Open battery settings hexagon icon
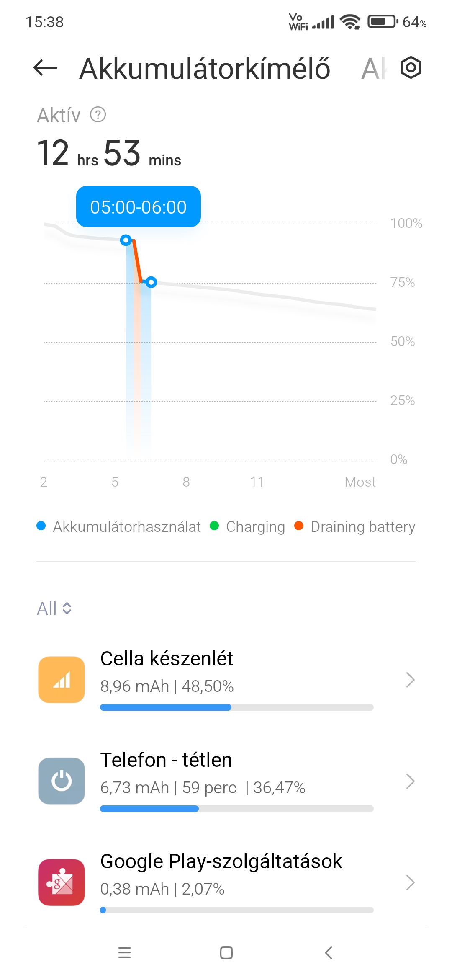 coord(411,68)
